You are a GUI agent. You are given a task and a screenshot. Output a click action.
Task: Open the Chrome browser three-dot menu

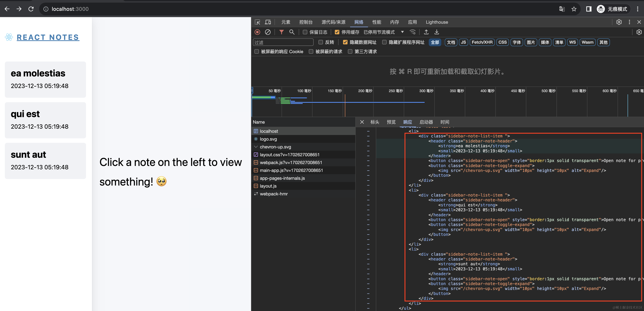click(637, 9)
